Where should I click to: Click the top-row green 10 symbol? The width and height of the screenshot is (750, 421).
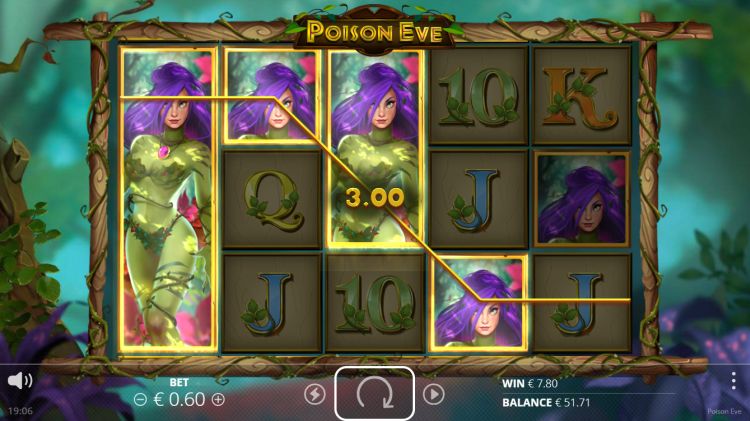tap(478, 95)
